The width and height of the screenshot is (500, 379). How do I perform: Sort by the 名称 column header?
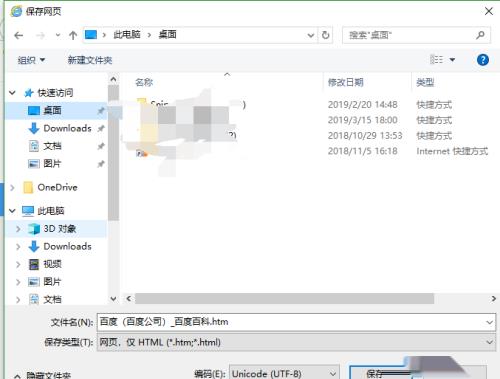click(144, 82)
